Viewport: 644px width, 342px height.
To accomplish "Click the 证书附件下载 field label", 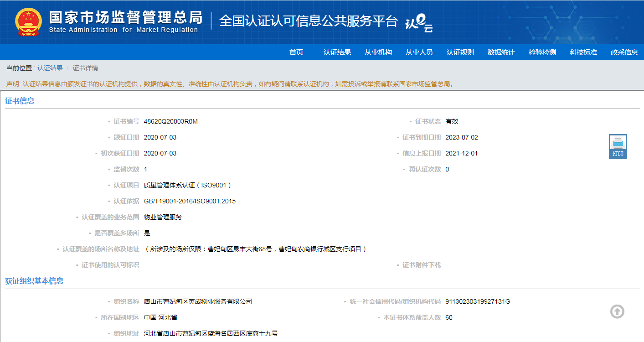I will pos(422,265).
